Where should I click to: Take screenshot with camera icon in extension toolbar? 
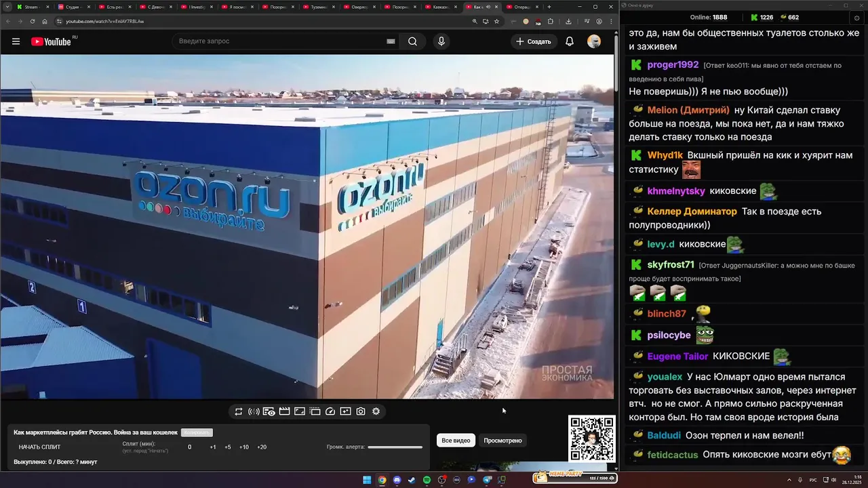point(361,411)
